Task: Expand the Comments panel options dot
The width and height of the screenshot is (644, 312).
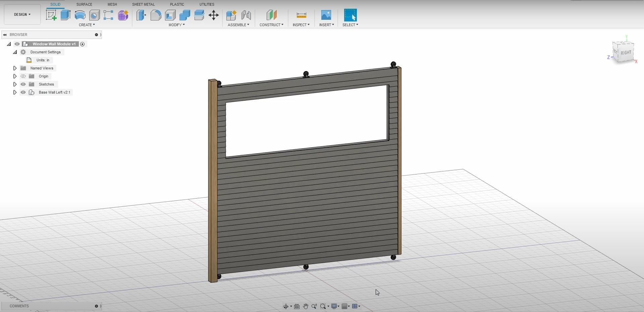Action: coord(96,306)
